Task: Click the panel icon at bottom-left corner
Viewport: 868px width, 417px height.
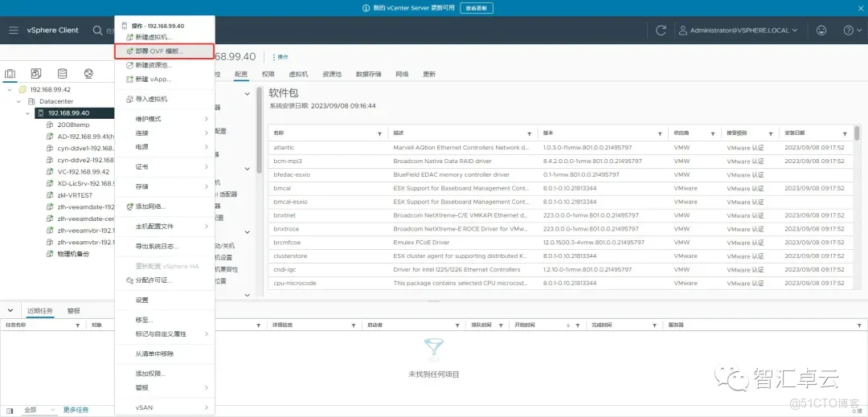Action: 10,411
